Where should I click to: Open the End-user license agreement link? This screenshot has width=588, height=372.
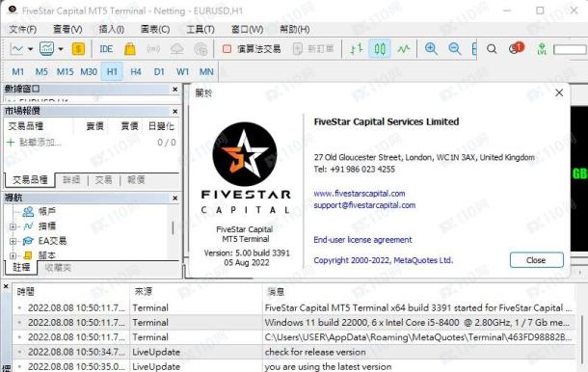pyautogui.click(x=362, y=240)
